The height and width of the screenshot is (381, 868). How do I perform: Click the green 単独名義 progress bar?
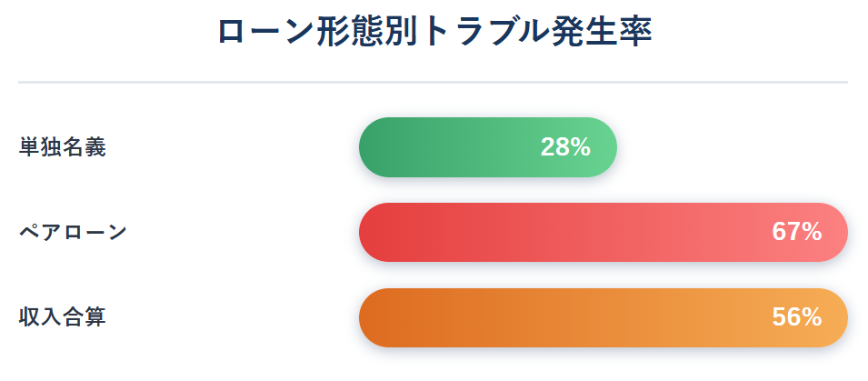click(x=488, y=147)
